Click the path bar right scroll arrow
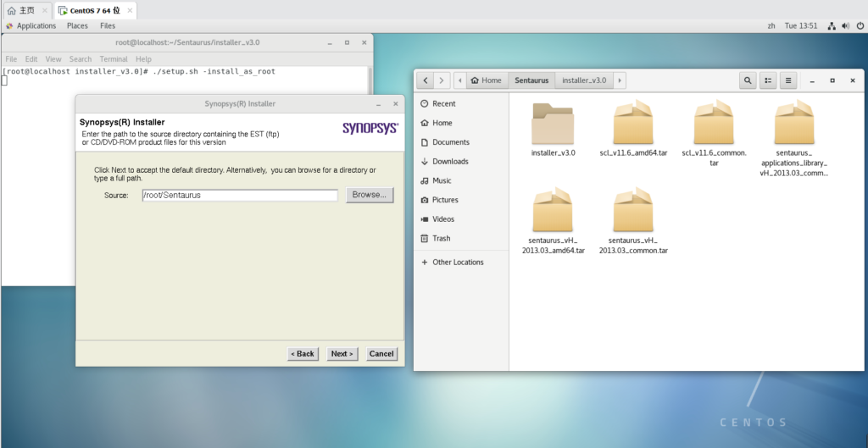The image size is (868, 448). coord(620,80)
